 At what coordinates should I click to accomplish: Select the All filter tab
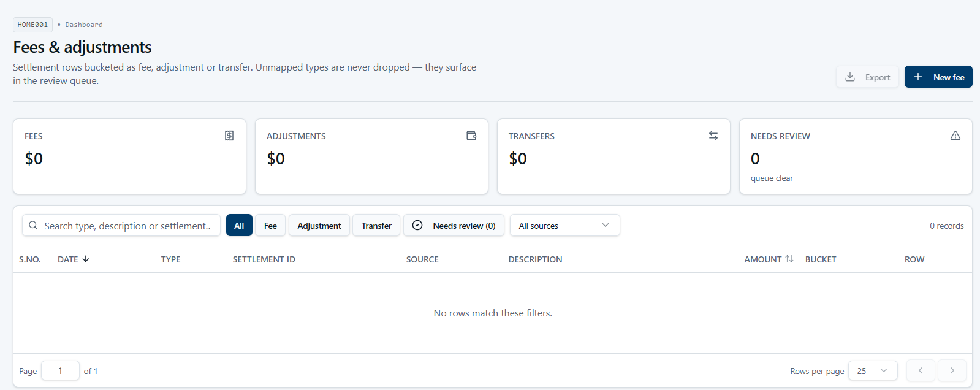tap(239, 225)
